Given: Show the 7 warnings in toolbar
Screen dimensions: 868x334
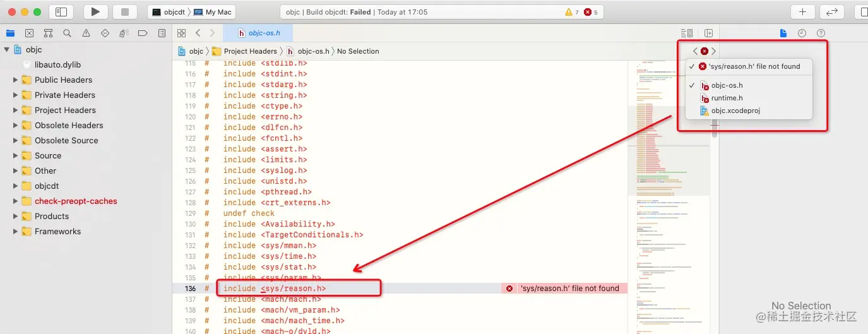Looking at the screenshot, I should 572,12.
